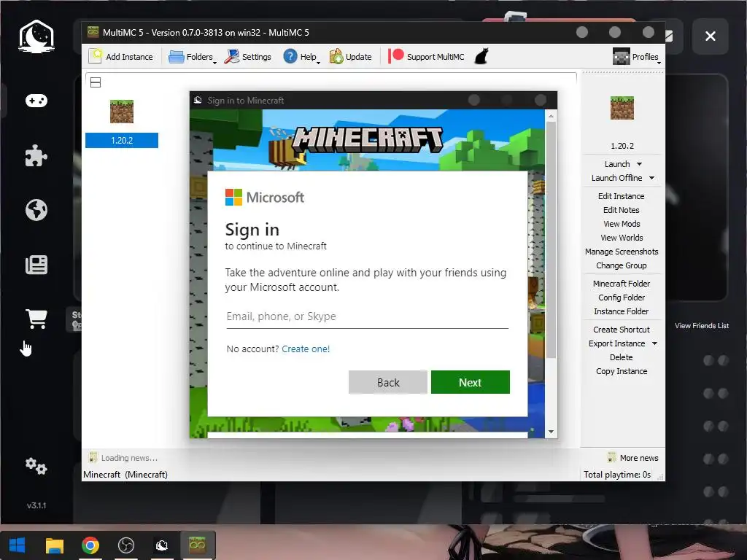The image size is (747, 560).
Task: Open launcher settings gears icon
Action: [x=36, y=466]
